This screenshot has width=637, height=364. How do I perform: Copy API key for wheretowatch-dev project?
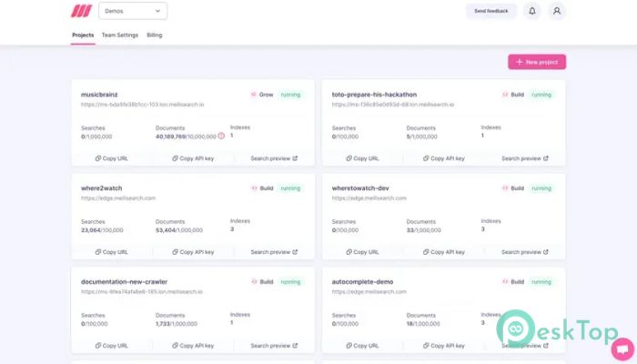pyautogui.click(x=444, y=252)
